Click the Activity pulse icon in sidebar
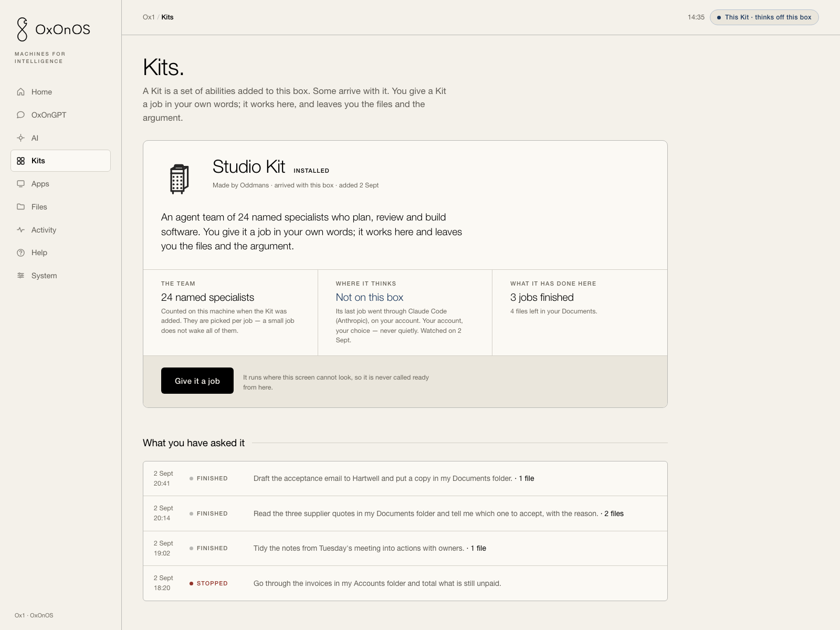 click(x=21, y=230)
